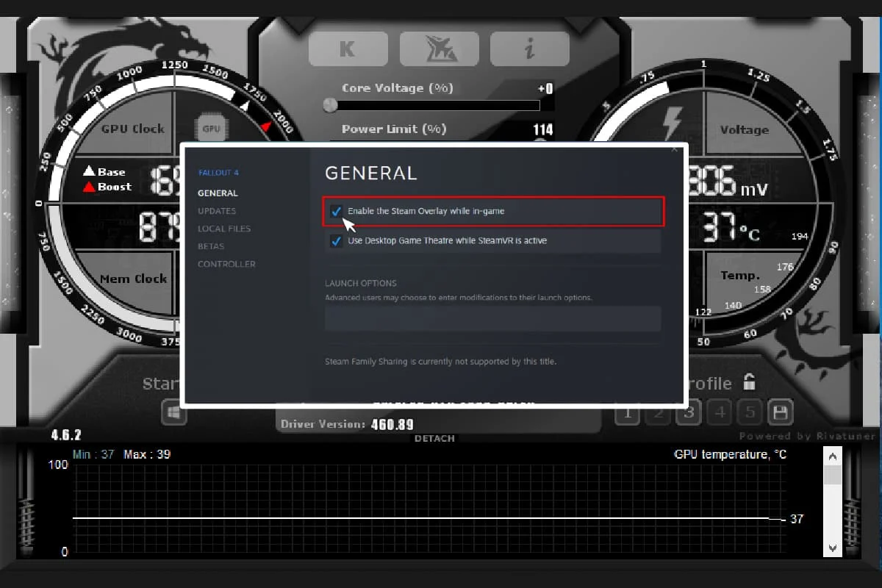Close the Steam properties dialog
Screen dimensions: 882x588
[x=675, y=150]
